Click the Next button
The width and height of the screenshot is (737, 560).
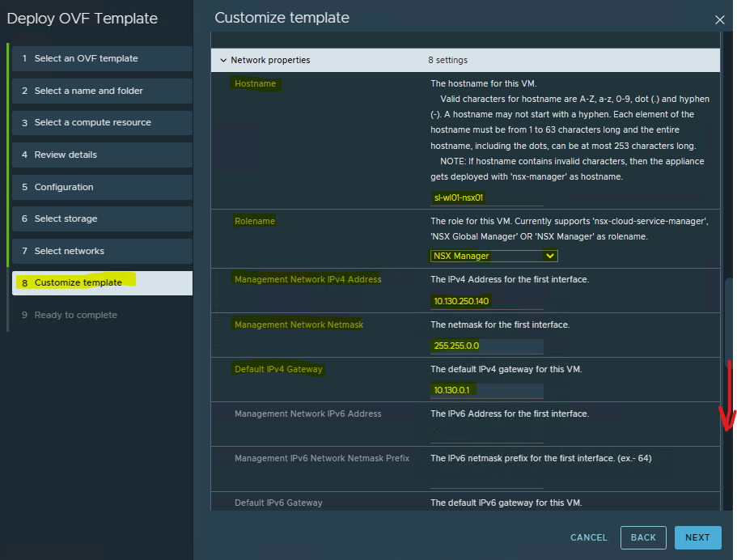pos(697,537)
